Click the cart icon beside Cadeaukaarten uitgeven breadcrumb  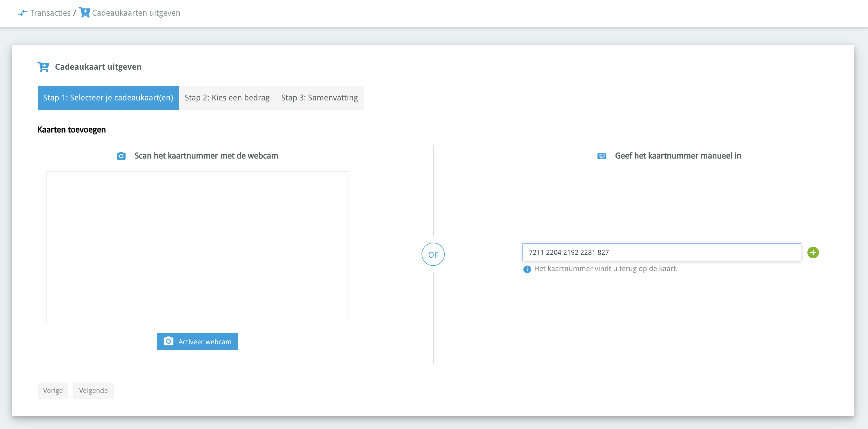click(84, 12)
